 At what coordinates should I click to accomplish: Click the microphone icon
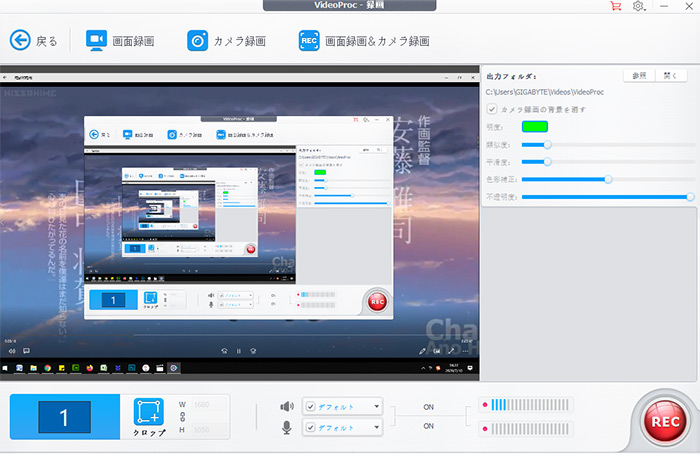click(287, 428)
